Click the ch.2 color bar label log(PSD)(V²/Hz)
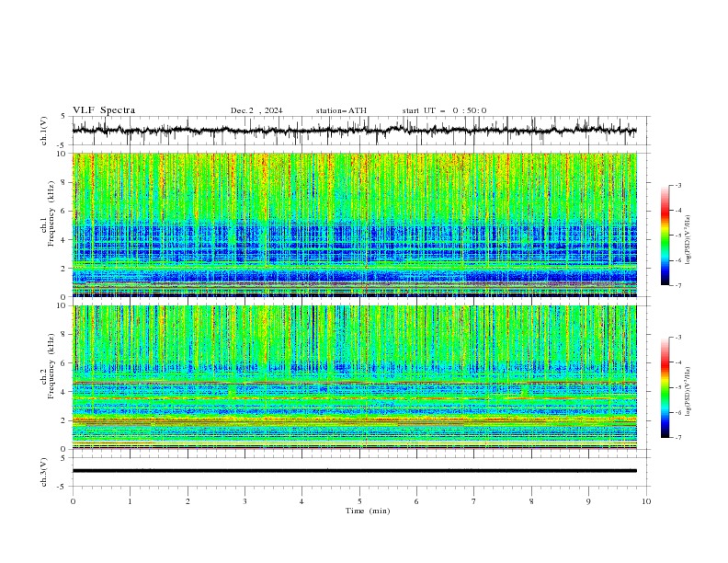Screen dimensions: 728x563 [688, 392]
